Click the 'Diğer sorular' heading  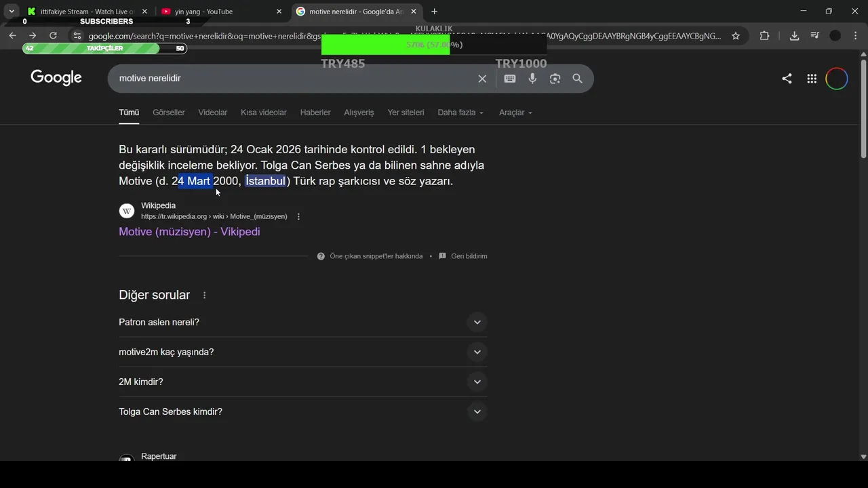pyautogui.click(x=154, y=296)
